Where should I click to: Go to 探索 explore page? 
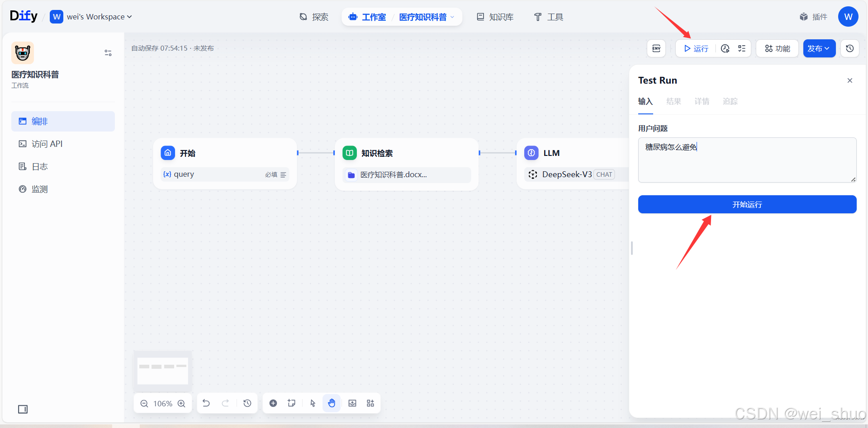point(314,17)
